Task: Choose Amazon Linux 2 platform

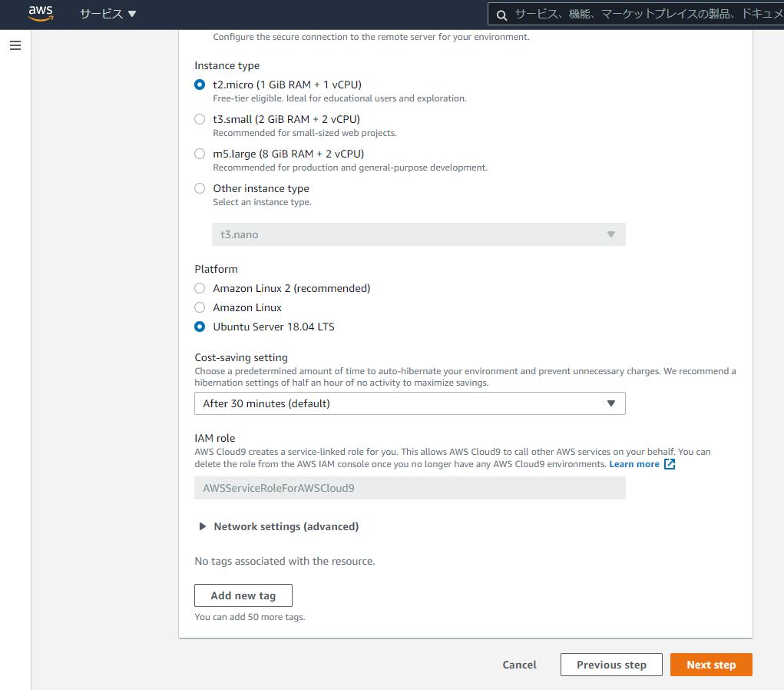Action: click(x=200, y=288)
